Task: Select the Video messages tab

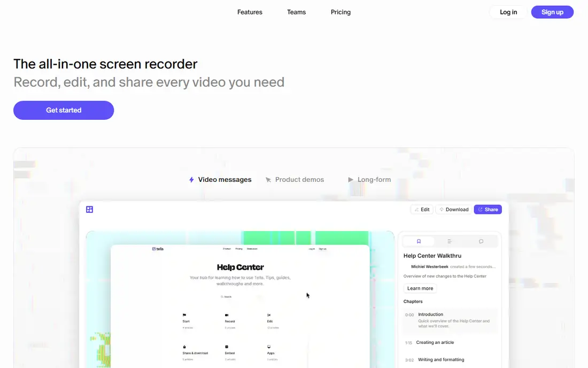Action: (x=220, y=180)
